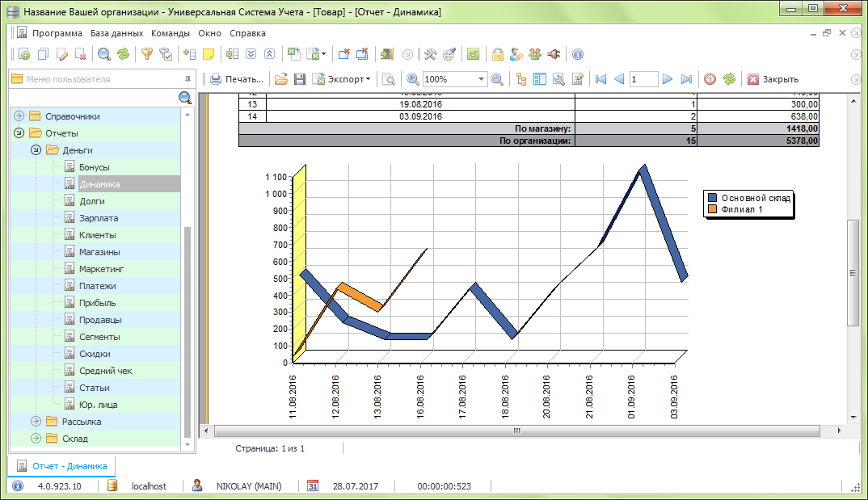Viewport: 868px width, 500px height.
Task: Open the Средний чек report
Action: tap(106, 371)
